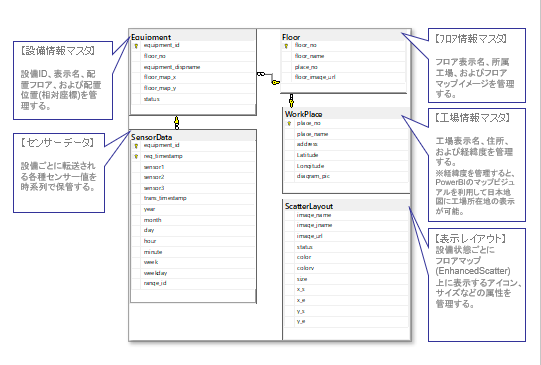Screen dimensions: 541x365
Task: Click the hour column in SensorData
Action: click(150, 241)
